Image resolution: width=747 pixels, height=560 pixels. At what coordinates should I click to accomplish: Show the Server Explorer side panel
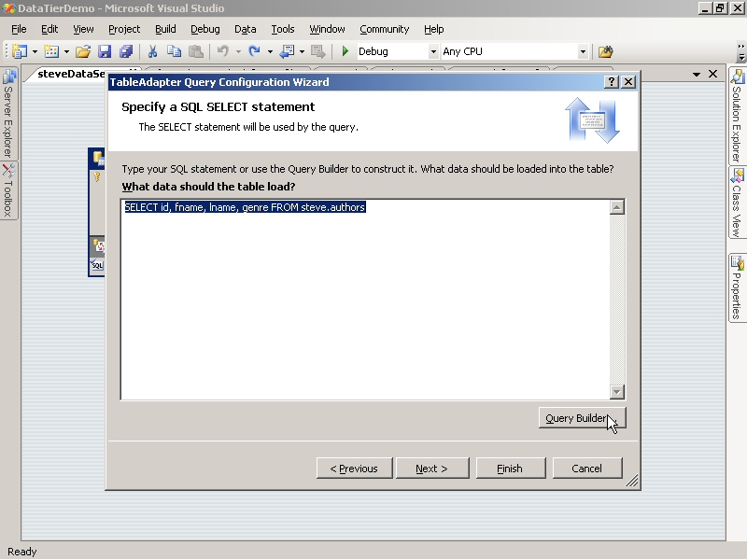pos(8,114)
